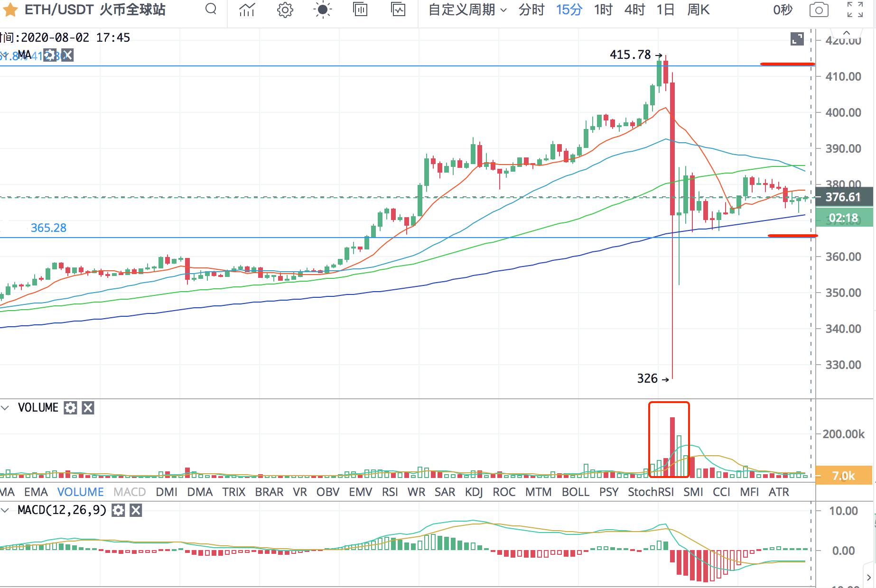Enable the EMV indicator

(361, 492)
